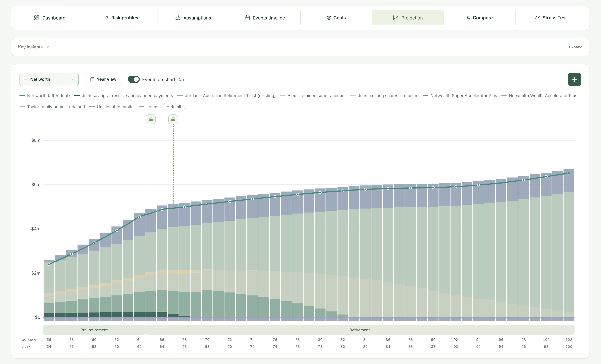Image resolution: width=601 pixels, height=364 pixels.
Task: Go to the Events timeline tab
Action: coord(265,18)
